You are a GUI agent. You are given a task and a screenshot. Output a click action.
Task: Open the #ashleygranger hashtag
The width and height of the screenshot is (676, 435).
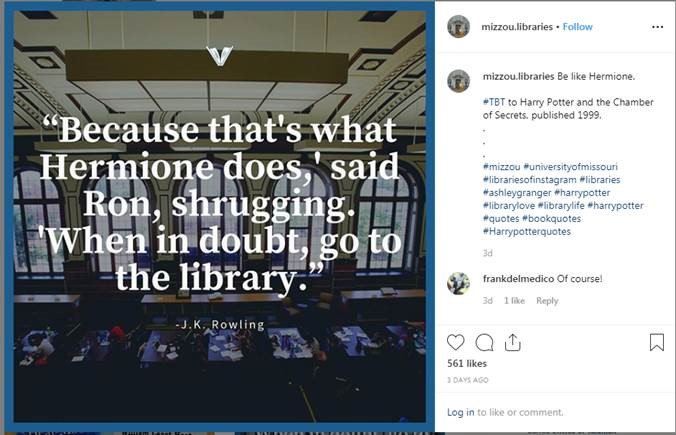(517, 193)
